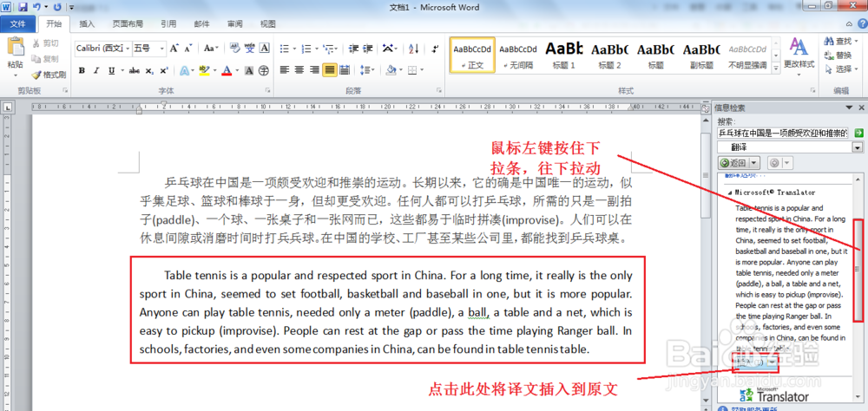
Task: Click the Research pane results scrollbar
Action: [858, 270]
